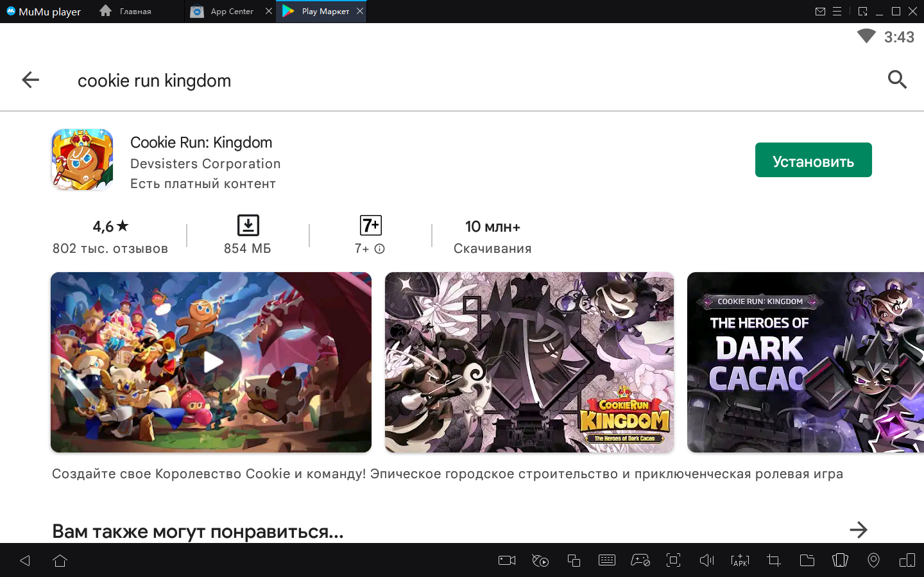Switch to the App Center tab
This screenshot has height=577, width=924.
[x=232, y=12]
